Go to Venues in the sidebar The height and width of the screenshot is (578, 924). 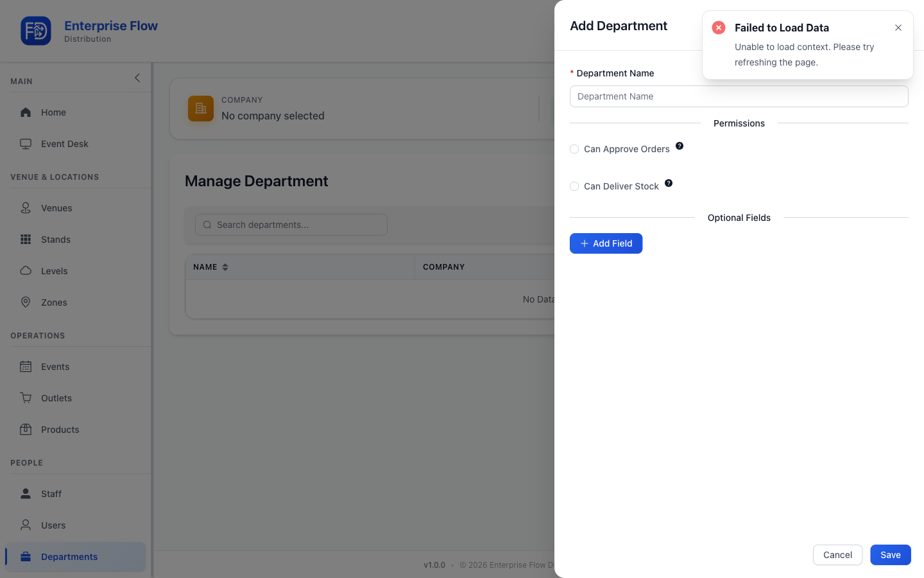(x=76, y=208)
